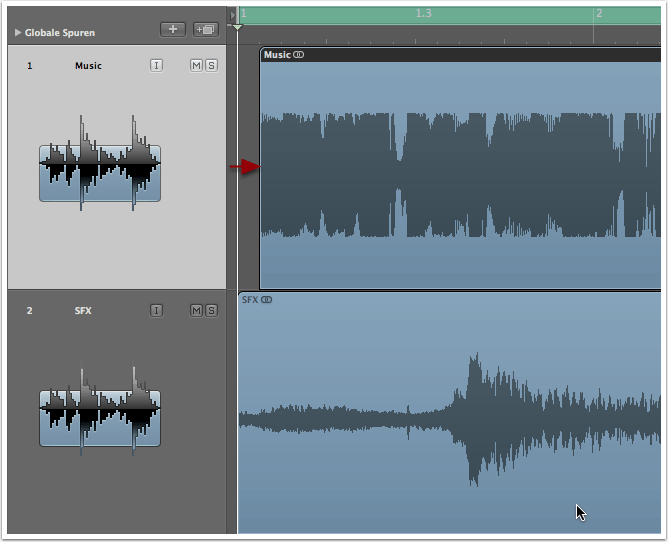
Task: Expand the Globale Spuren disclosure triangle
Action: 18,33
